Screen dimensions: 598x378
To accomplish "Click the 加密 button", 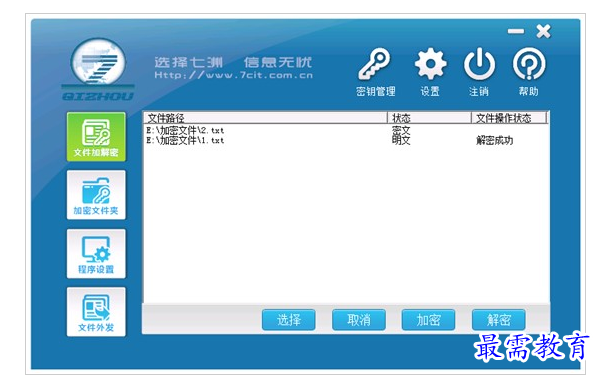I will tap(428, 320).
